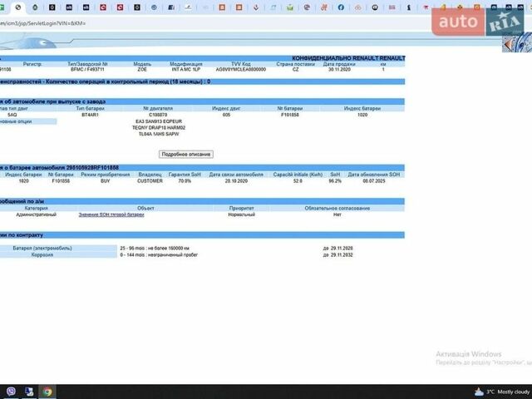
Task: Select the SoH guarantee 70.0%
Action: [x=185, y=181]
